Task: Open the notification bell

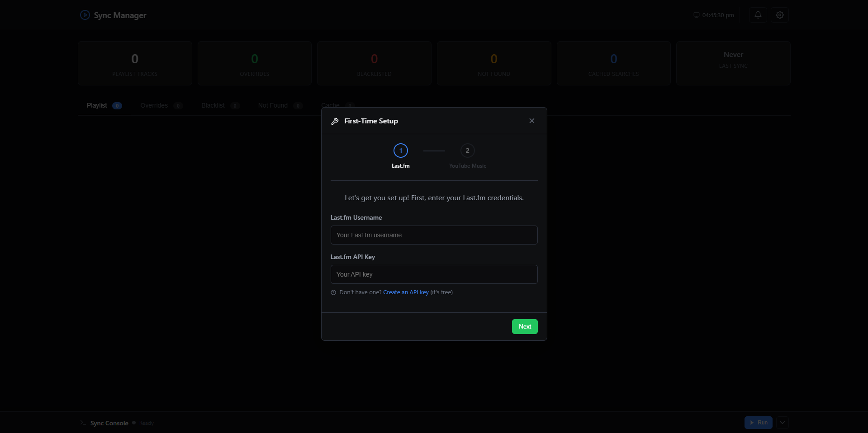Action: (758, 15)
